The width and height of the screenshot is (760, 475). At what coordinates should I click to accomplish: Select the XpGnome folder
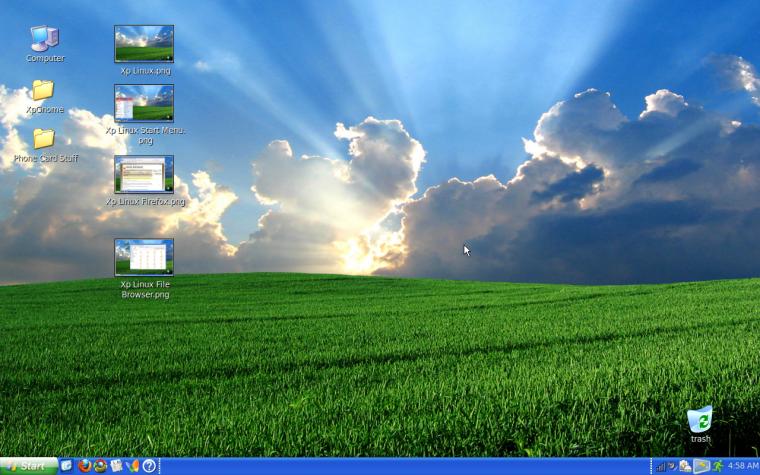click(x=44, y=96)
